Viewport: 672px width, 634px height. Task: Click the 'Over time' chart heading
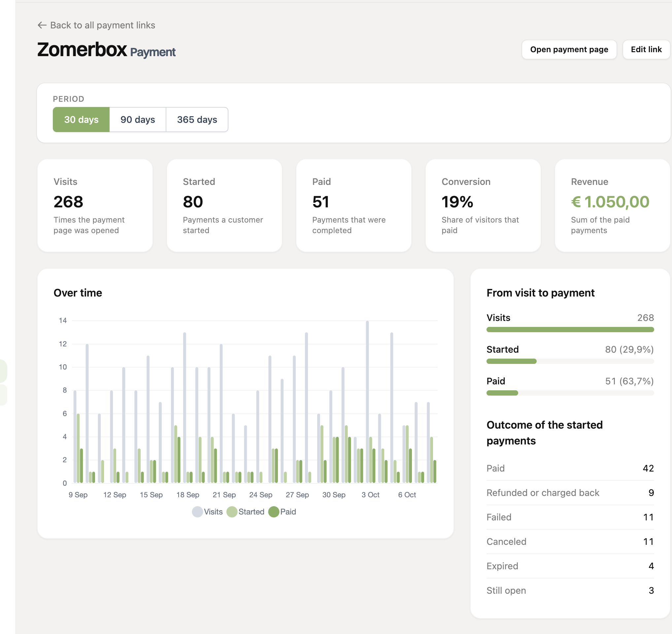78,293
